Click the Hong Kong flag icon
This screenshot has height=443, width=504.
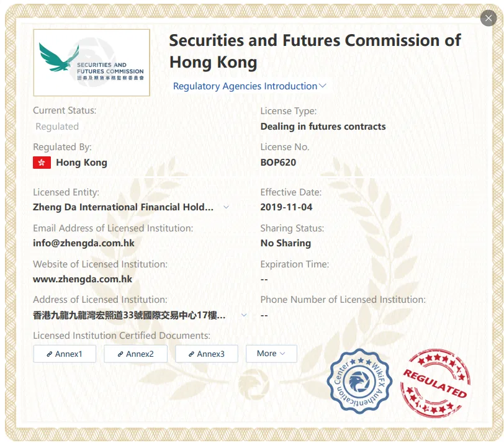click(42, 163)
